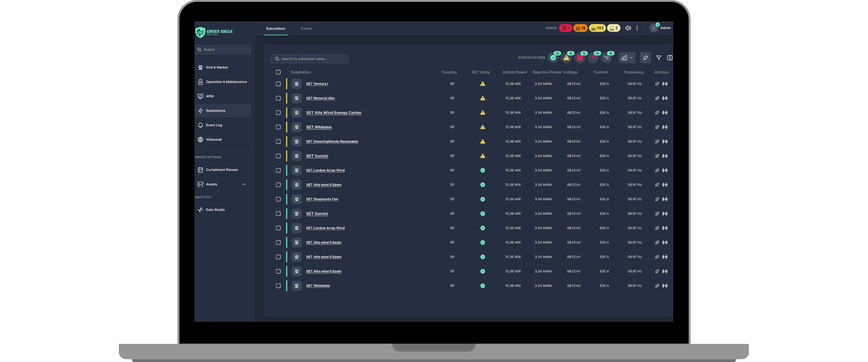Check the SET Whitelee row
The height and width of the screenshot is (362, 868).
coord(278,127)
